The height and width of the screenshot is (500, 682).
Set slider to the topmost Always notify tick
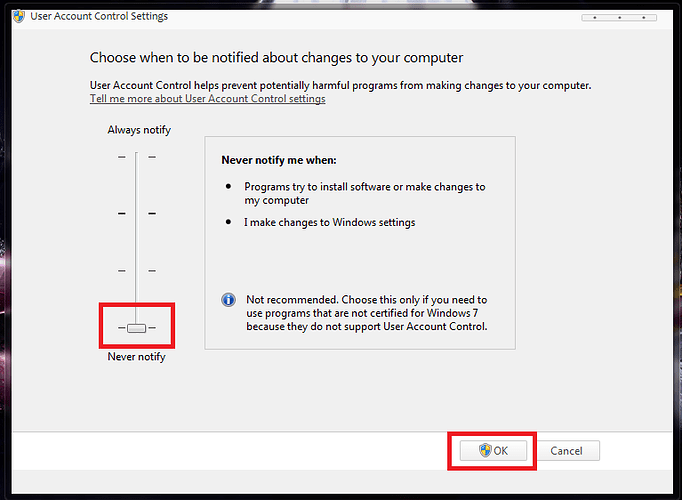pyautogui.click(x=137, y=156)
